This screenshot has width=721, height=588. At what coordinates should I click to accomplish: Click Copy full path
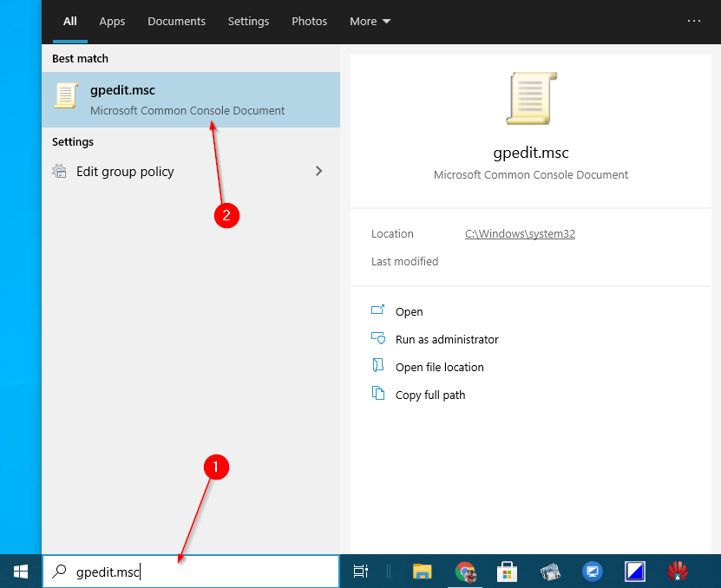(x=430, y=394)
